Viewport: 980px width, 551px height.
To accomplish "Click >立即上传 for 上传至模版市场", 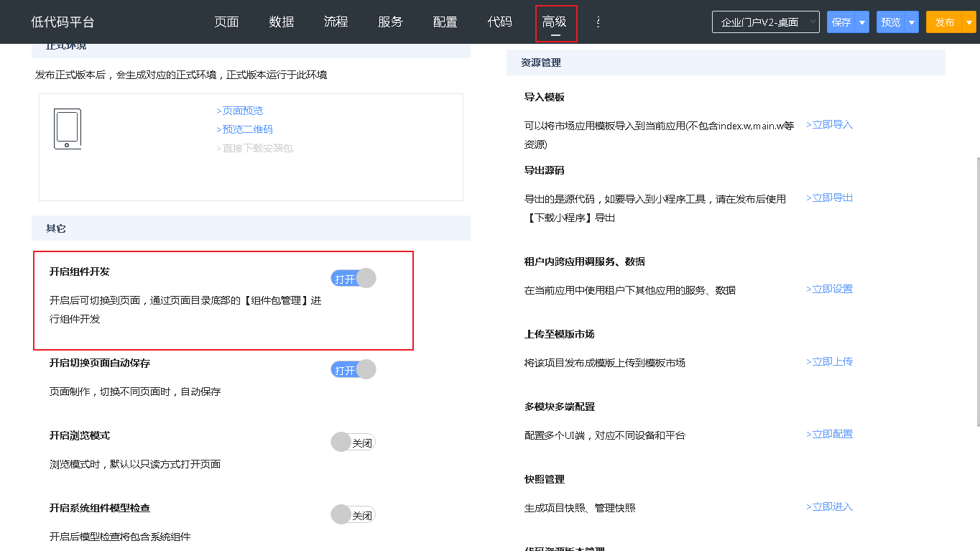I will click(829, 361).
